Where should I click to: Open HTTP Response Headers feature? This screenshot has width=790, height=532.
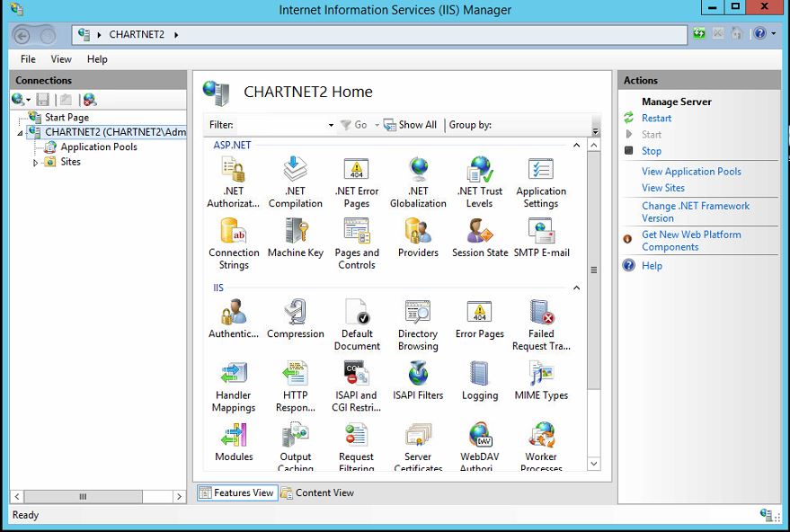coord(296,386)
